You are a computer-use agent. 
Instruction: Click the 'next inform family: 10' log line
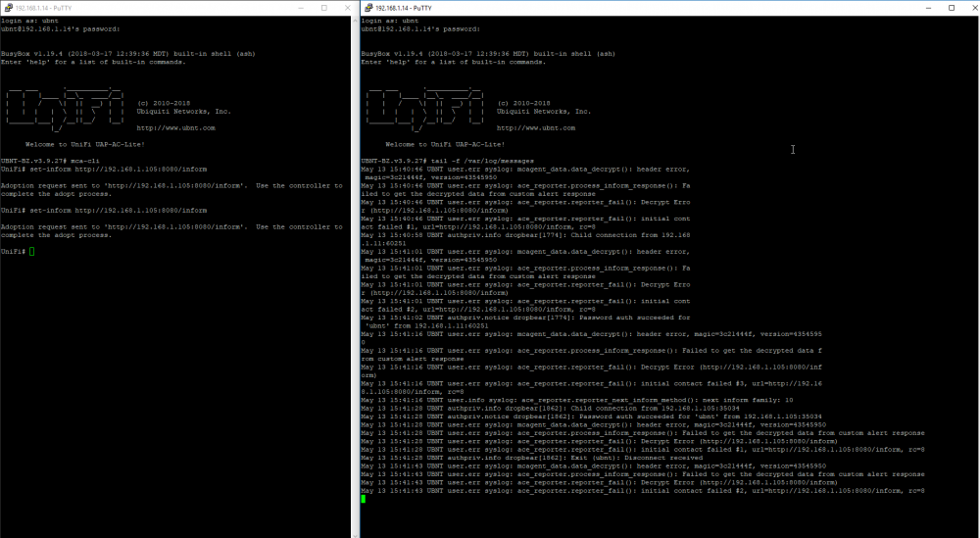point(577,400)
